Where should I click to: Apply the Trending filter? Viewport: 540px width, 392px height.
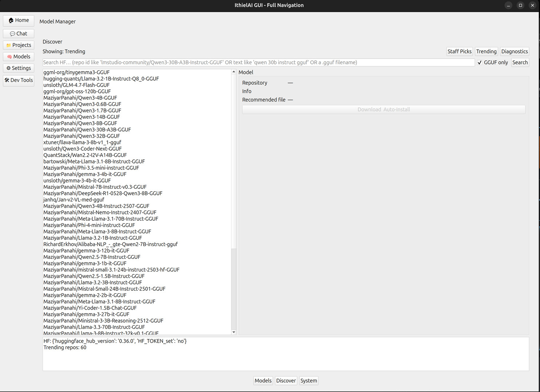486,51
